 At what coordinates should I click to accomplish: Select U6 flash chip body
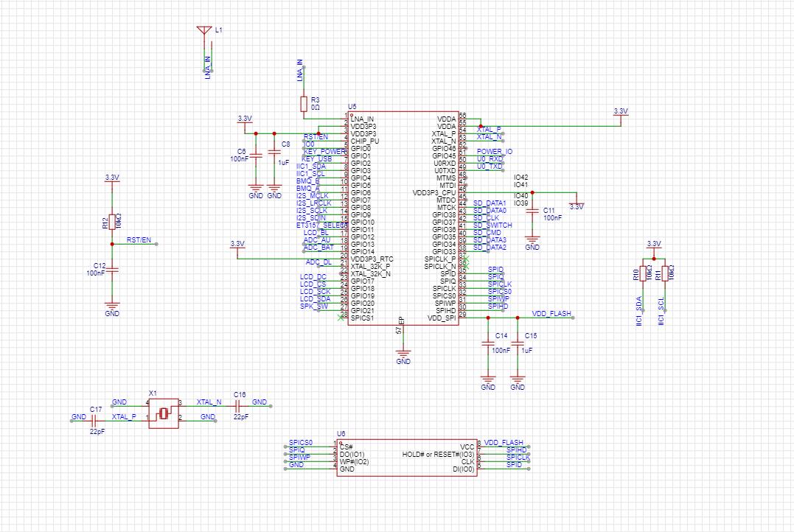coord(407,458)
